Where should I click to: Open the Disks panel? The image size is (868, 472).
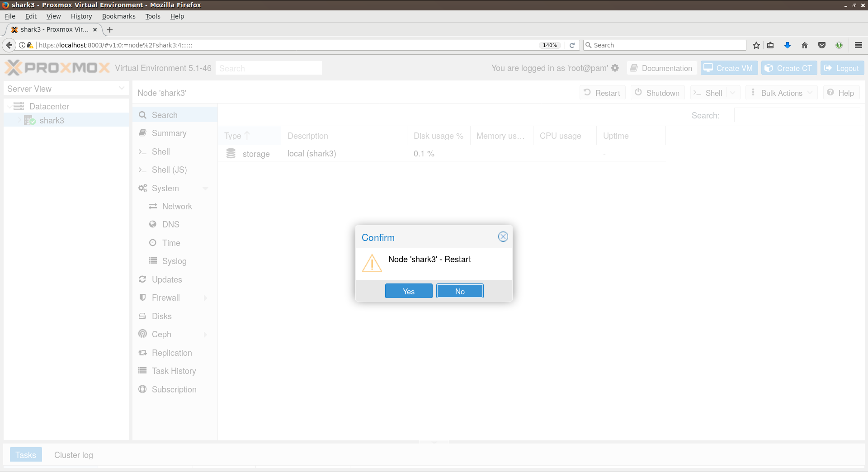point(175,316)
